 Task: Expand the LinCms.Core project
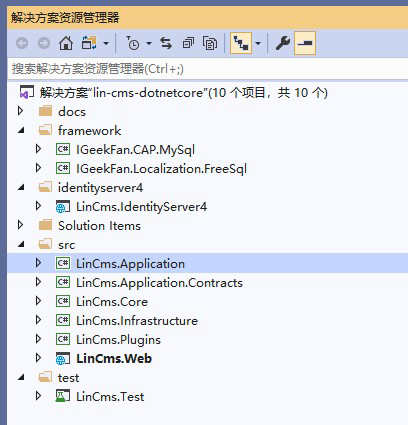[38, 301]
